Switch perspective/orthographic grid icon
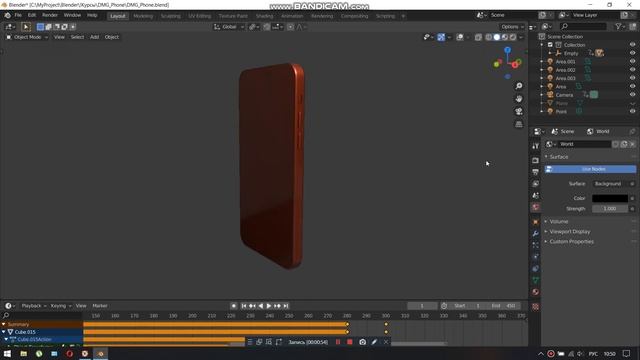 pos(519,124)
